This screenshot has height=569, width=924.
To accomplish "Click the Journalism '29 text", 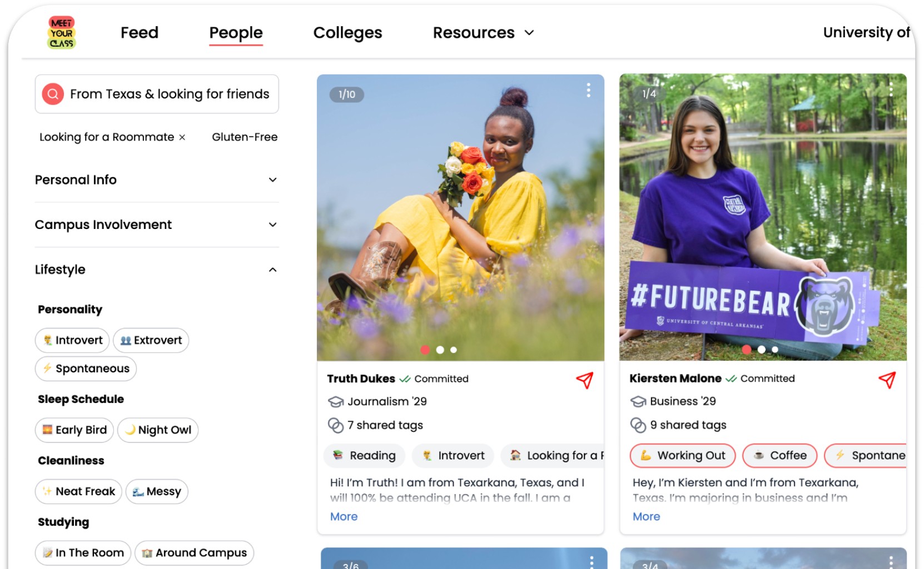I will tap(388, 402).
